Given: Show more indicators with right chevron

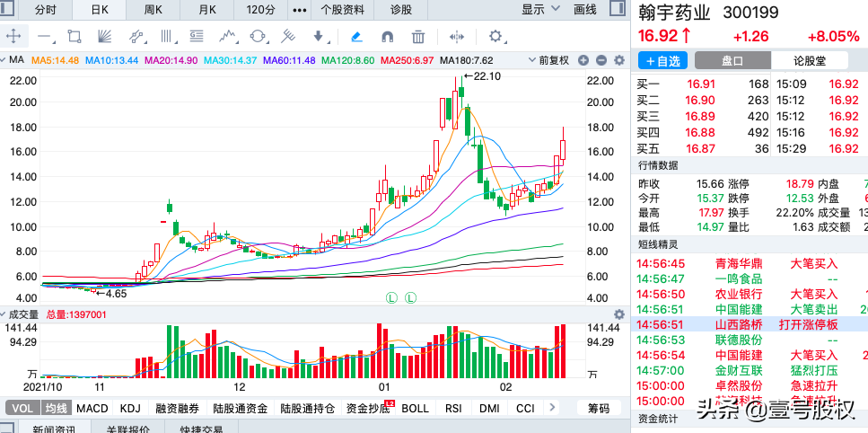Looking at the screenshot, I should (551, 408).
